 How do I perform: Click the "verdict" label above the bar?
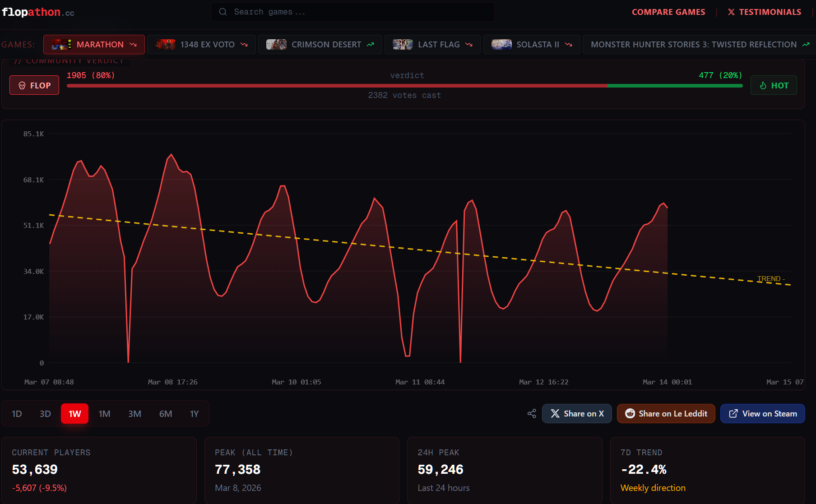407,75
